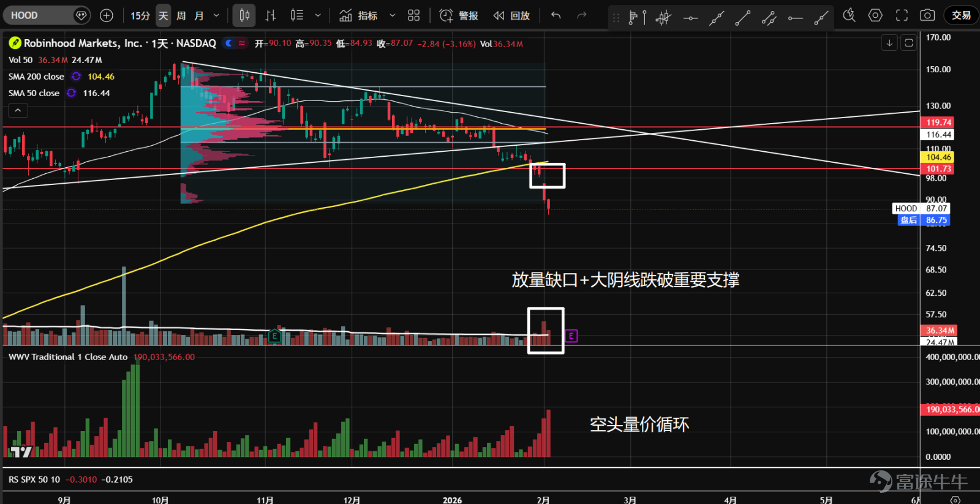
Task: Select the candlestick chart type icon
Action: coord(244,15)
